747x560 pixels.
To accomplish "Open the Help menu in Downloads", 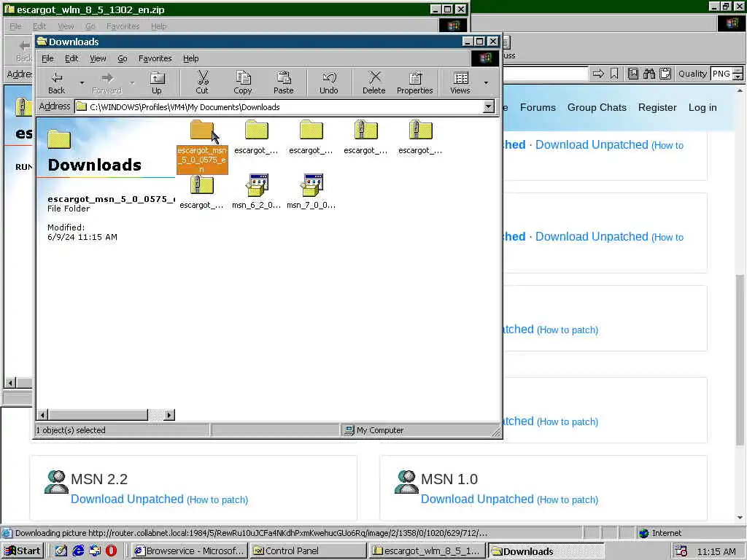I will click(191, 58).
